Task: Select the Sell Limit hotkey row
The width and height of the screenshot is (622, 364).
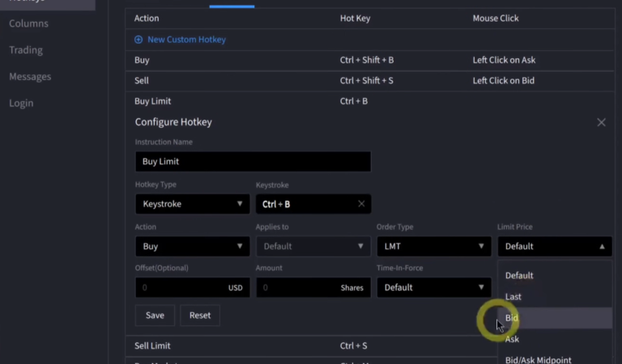Action: 153,346
